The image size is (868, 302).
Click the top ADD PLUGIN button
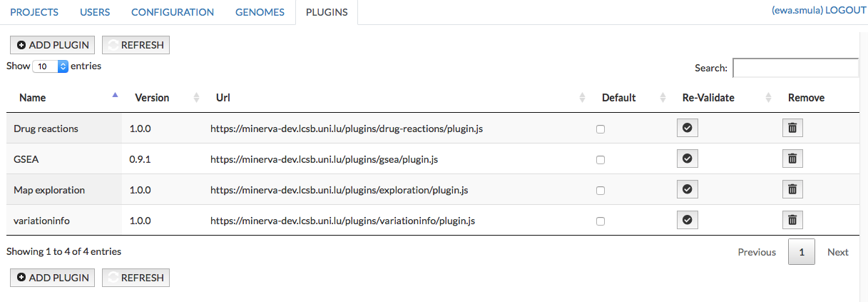(x=53, y=45)
